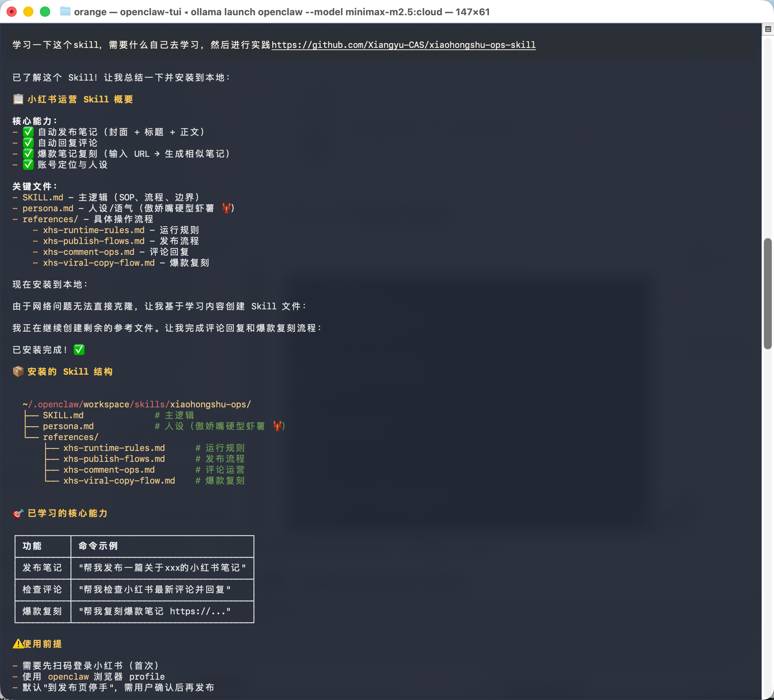The image size is (774, 700).
Task: Click the 爆款复刻 command example cell
Action: coord(155,611)
